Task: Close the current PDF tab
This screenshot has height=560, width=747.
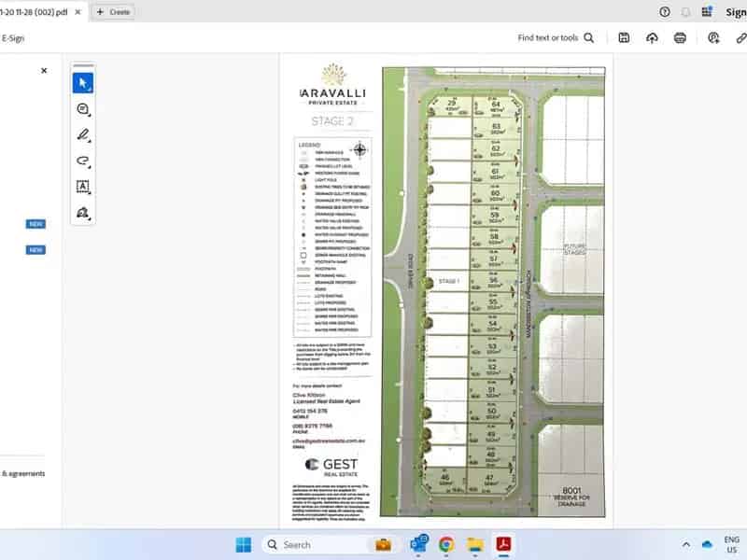Action: click(78, 12)
